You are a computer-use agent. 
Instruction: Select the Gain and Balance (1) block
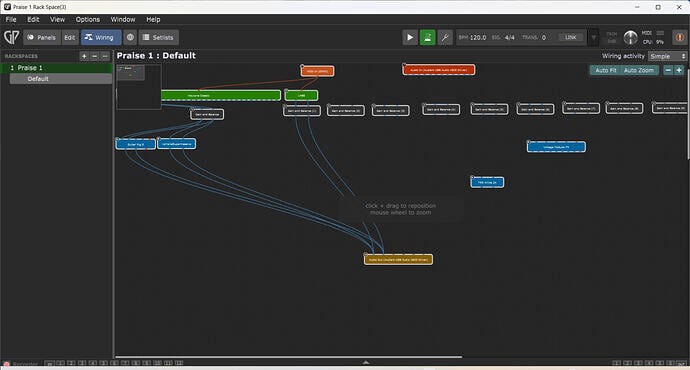(x=302, y=111)
